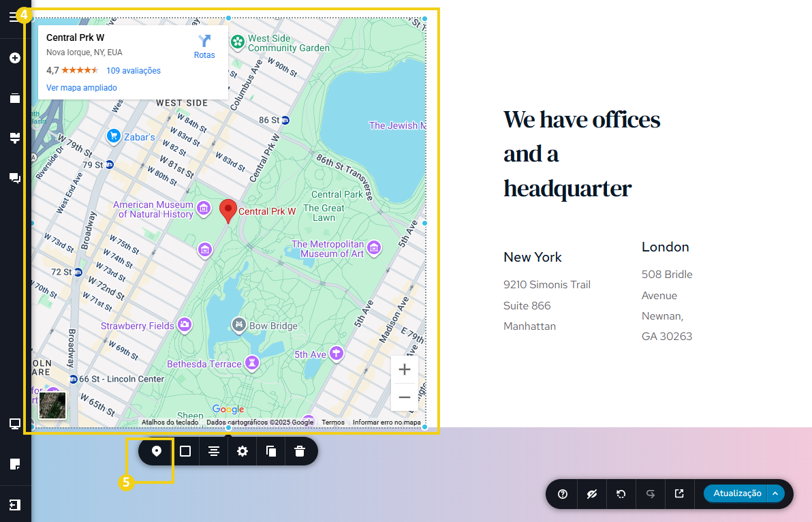This screenshot has width=812, height=522.
Task: Open the map border square icon
Action: pyautogui.click(x=185, y=451)
